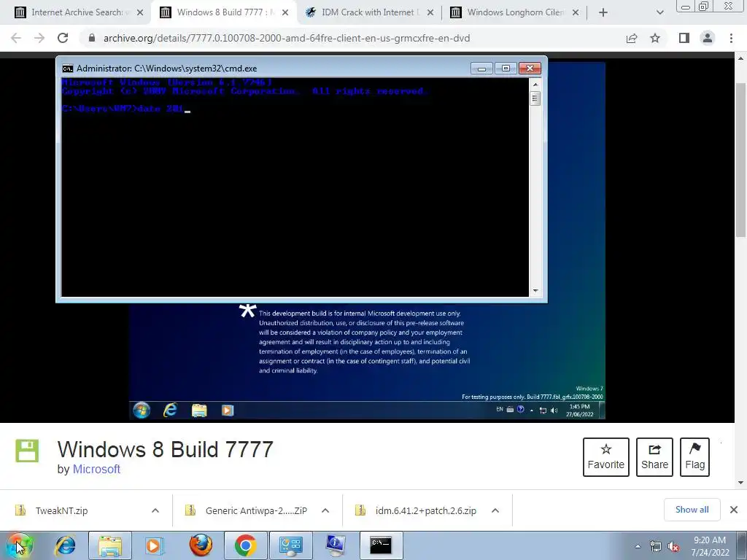This screenshot has height=560, width=747.
Task: Click the muted volume tray icon
Action: pos(673,546)
